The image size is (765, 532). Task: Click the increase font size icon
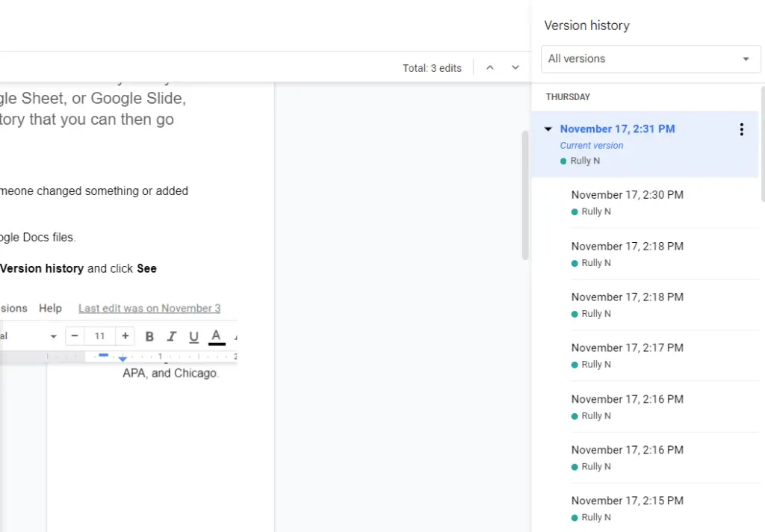tap(125, 336)
